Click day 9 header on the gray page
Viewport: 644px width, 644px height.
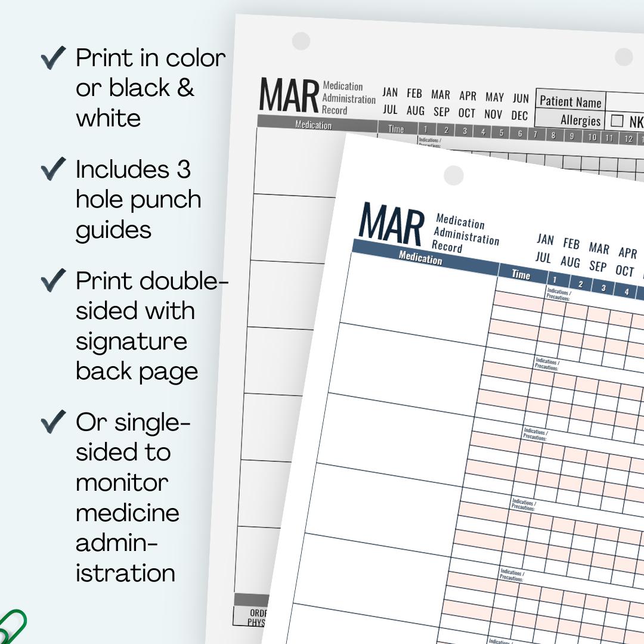tap(572, 136)
